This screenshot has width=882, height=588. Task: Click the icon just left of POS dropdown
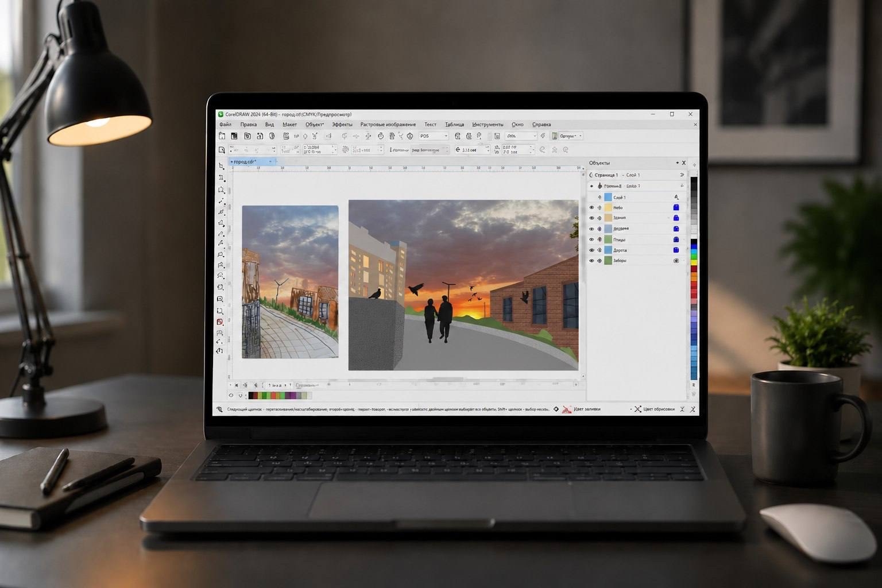click(x=410, y=136)
